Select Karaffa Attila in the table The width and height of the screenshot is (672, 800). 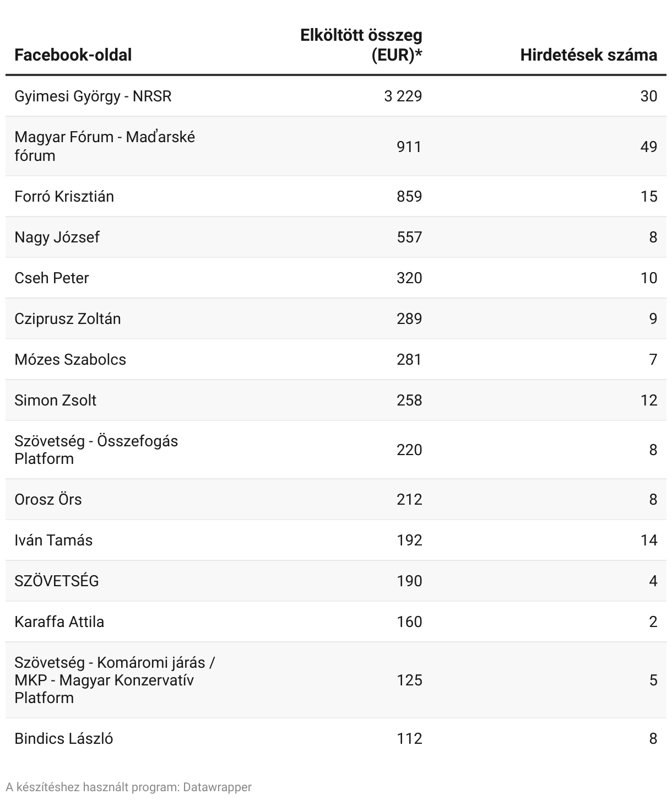click(x=59, y=622)
